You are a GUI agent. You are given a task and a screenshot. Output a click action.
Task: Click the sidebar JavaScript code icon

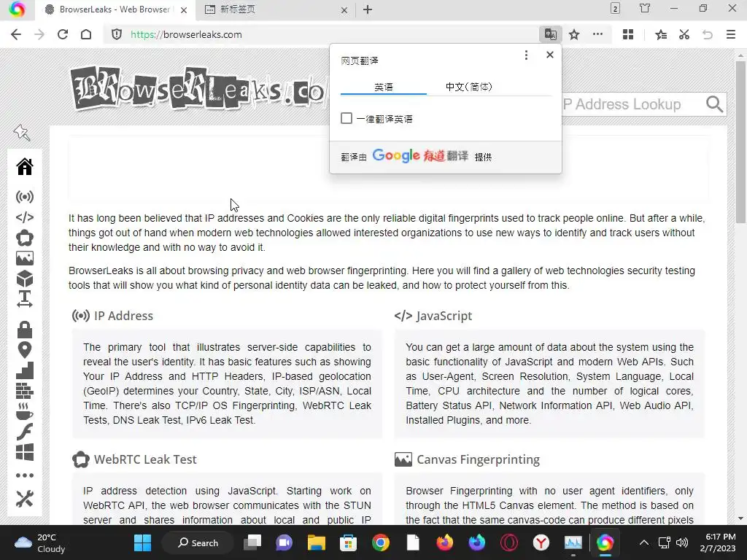[x=25, y=217]
